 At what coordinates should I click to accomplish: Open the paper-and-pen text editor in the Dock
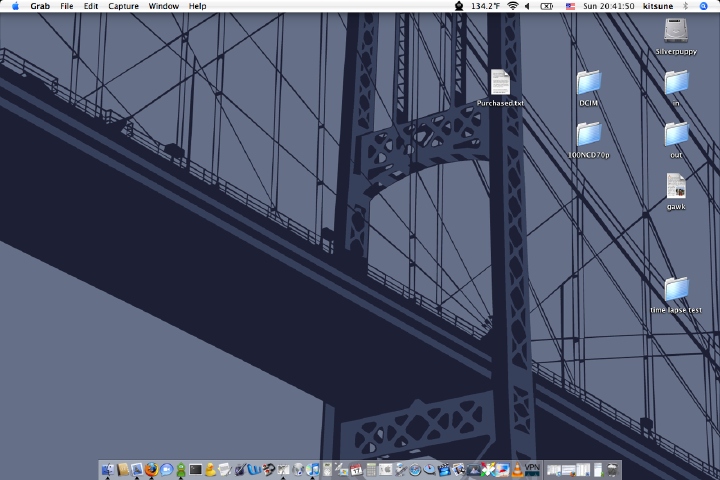pyautogui.click(x=225, y=470)
